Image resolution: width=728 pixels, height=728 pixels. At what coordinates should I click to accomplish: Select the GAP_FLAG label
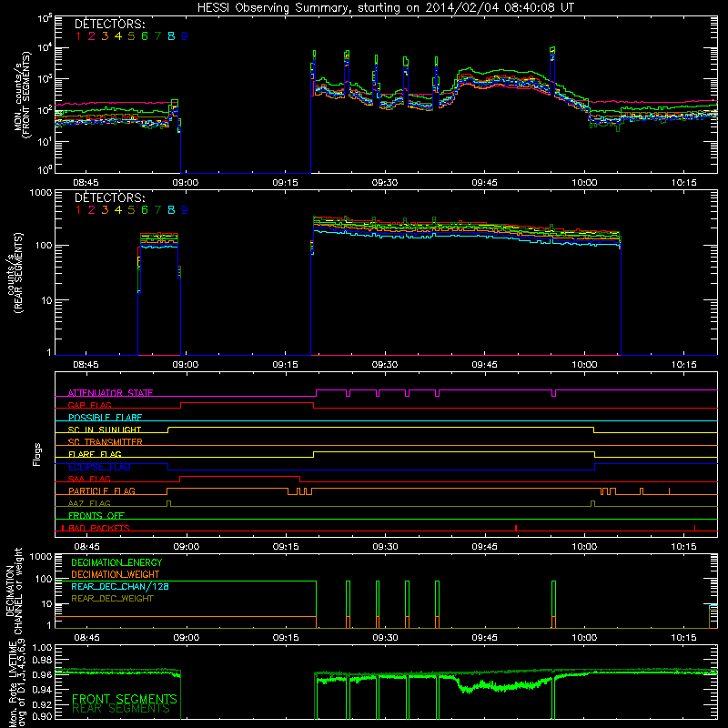tap(89, 405)
